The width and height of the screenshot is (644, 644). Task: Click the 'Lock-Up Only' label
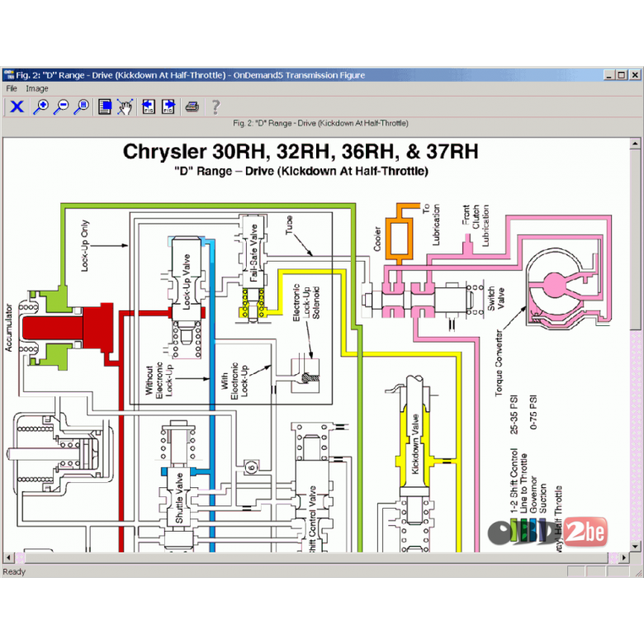(x=84, y=245)
